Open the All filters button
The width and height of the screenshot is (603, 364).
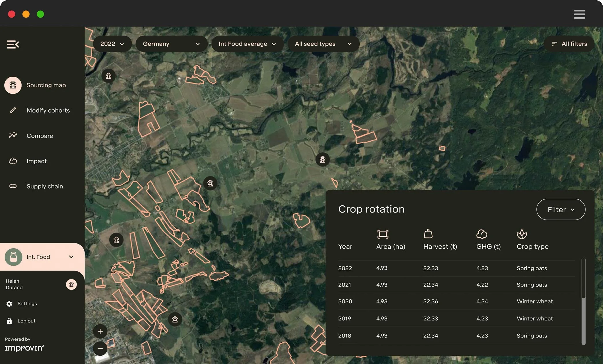[x=569, y=44]
